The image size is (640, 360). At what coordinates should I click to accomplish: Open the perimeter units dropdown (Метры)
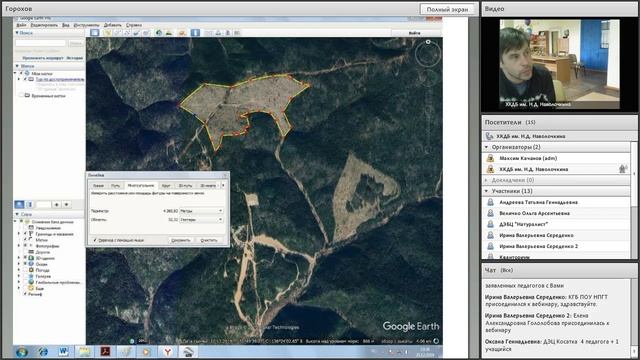click(x=202, y=211)
